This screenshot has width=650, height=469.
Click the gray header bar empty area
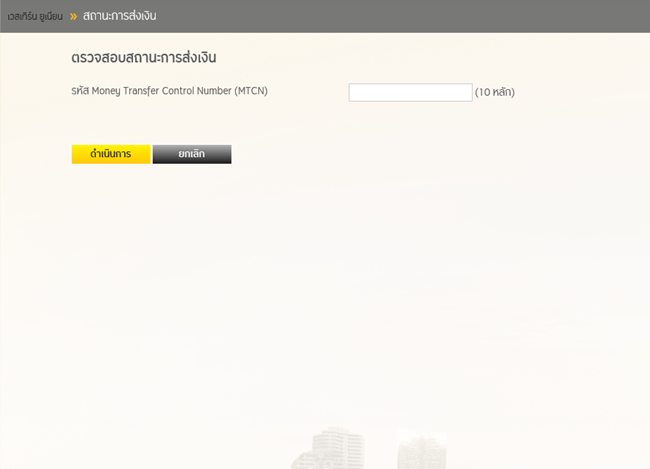tap(400, 16)
